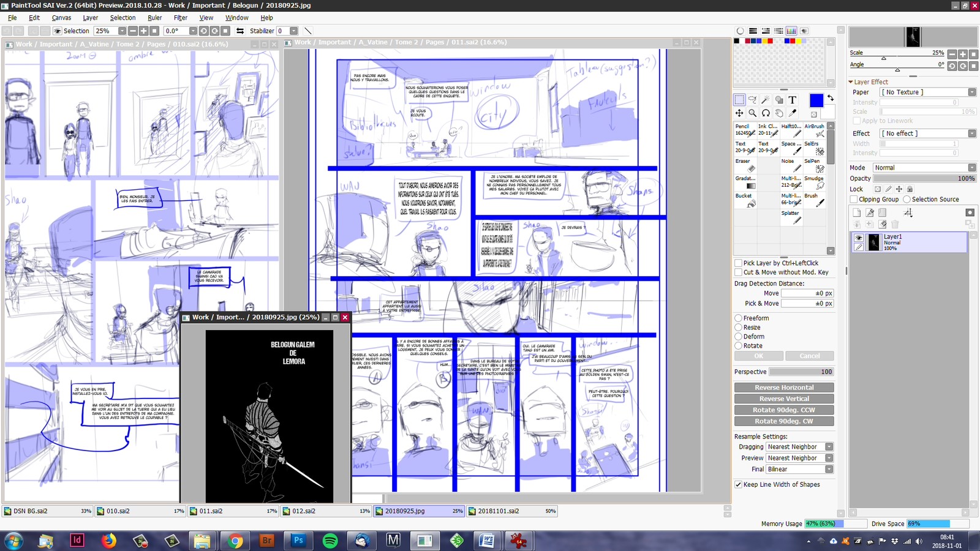This screenshot has height=551, width=980.
Task: Swap foreground and background colors
Action: click(x=831, y=98)
